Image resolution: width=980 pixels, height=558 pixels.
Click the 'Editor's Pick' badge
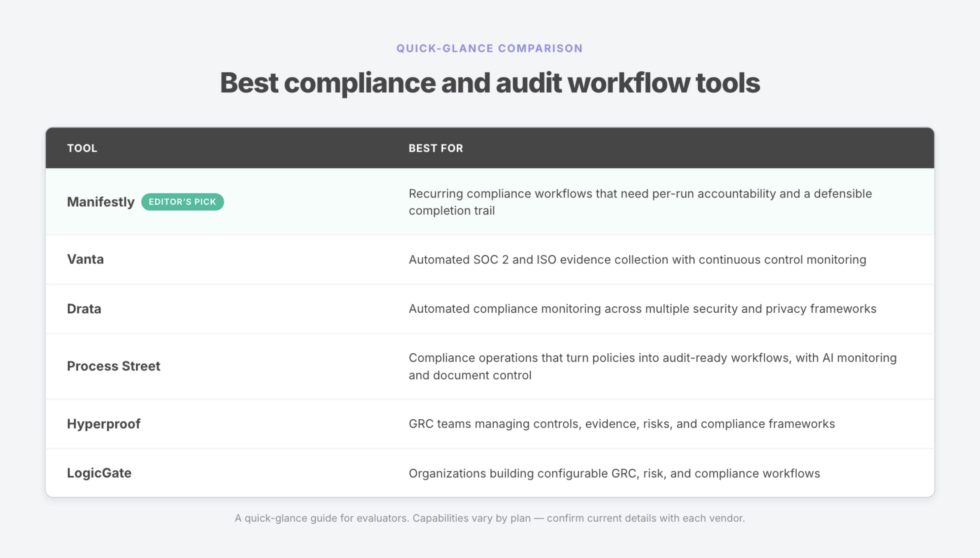(183, 202)
